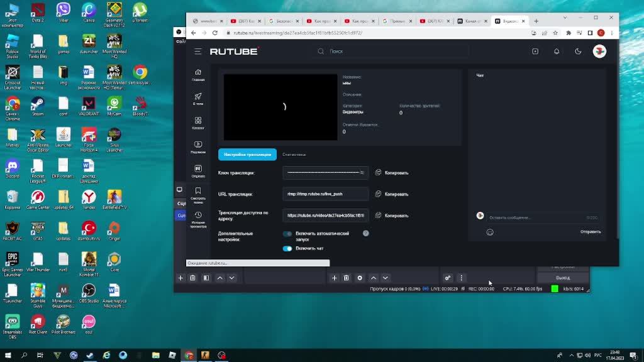644x362 pixels.
Task: Reload the page in Chrome
Action: (215, 33)
